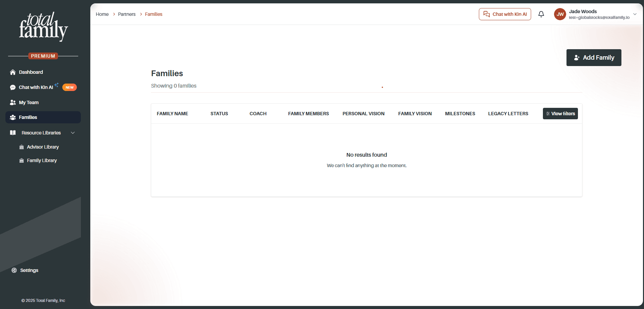Click the MILESTONES column header
The height and width of the screenshot is (309, 644).
pos(460,114)
